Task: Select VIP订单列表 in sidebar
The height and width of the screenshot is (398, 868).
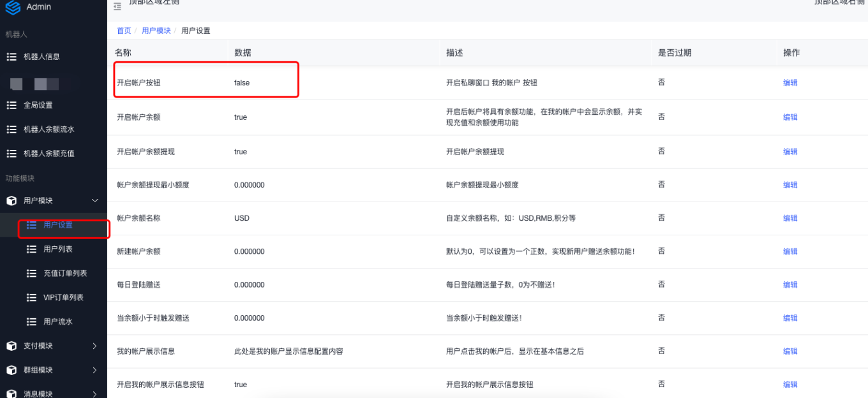Action: [x=63, y=298]
